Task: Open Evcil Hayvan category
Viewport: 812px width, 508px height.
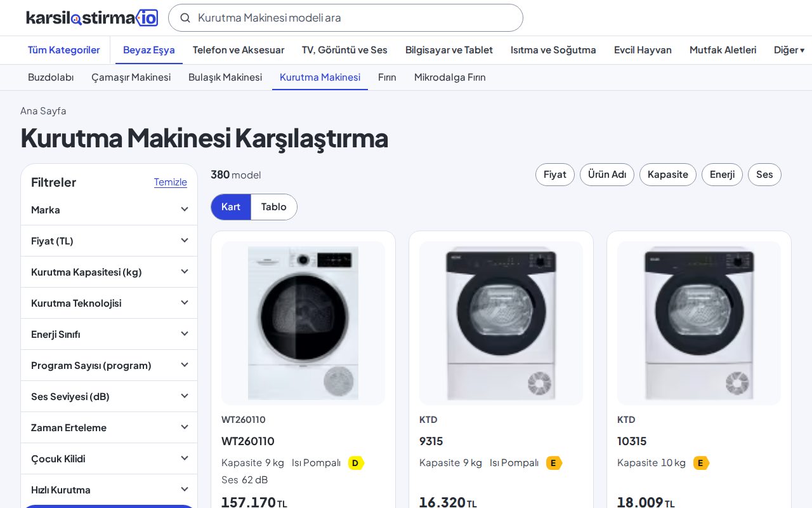Action: [643, 50]
